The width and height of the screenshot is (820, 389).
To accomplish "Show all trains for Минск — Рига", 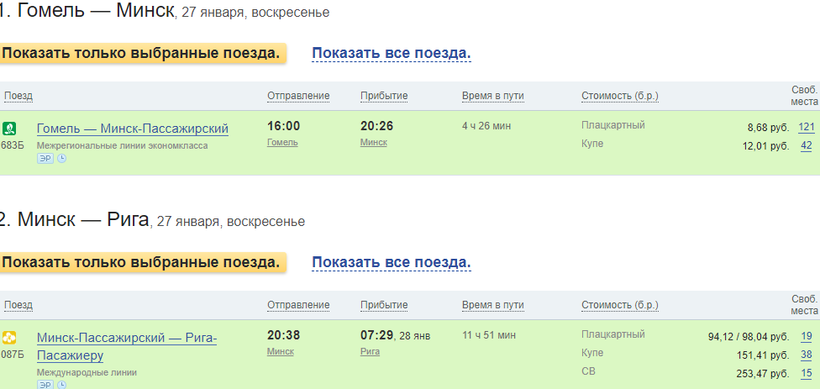I will coord(392,263).
